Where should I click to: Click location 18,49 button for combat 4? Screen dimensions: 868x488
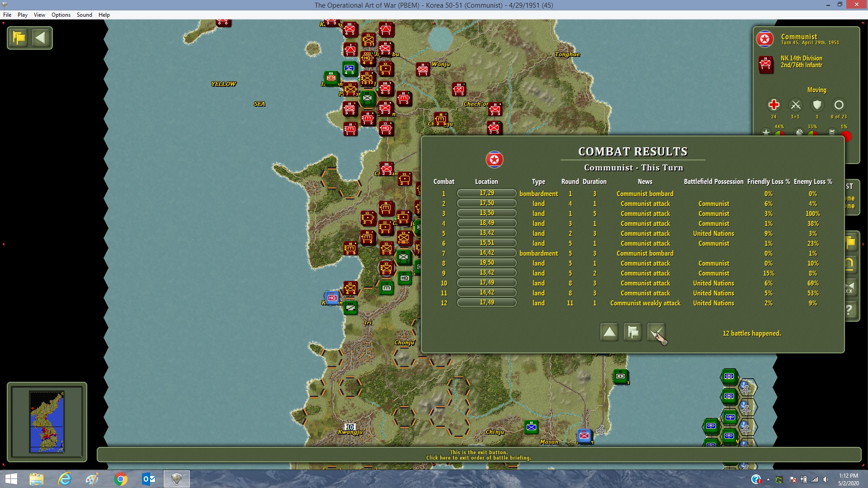pyautogui.click(x=487, y=223)
